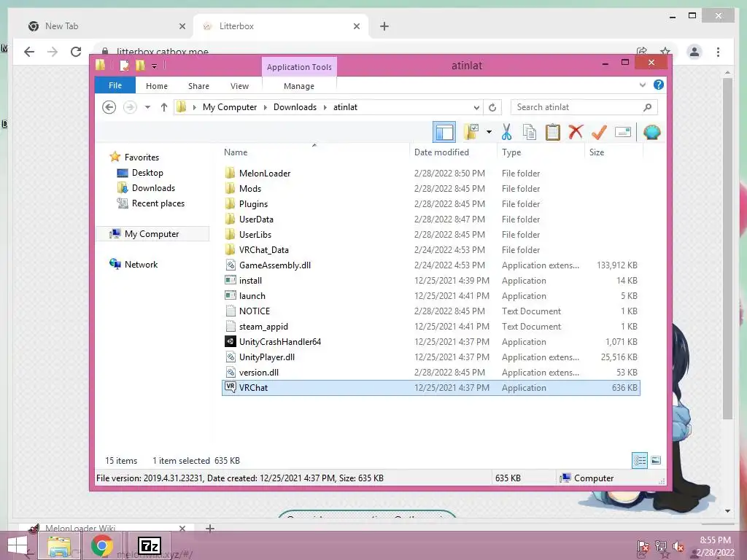Open File Explorer from the taskbar
Screen dimensions: 747x560
[59, 545]
